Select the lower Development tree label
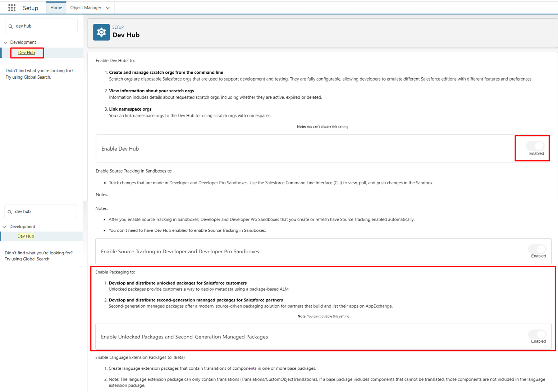The width and height of the screenshot is (558, 392). pos(22,227)
